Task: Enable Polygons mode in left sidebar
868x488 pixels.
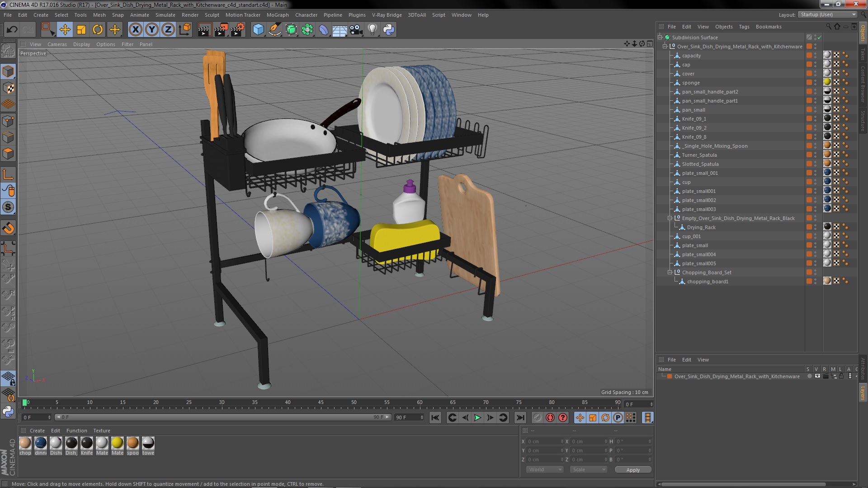Action: [x=8, y=154]
